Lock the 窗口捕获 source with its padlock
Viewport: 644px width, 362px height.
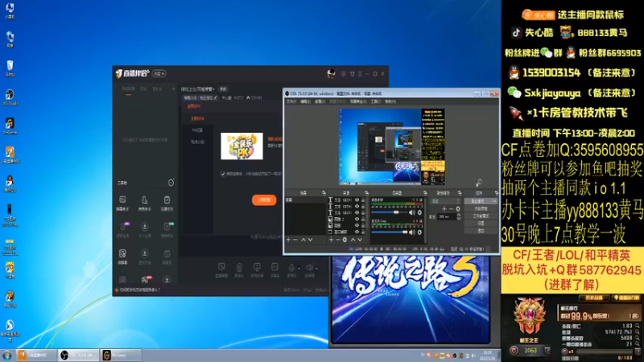pos(363,232)
